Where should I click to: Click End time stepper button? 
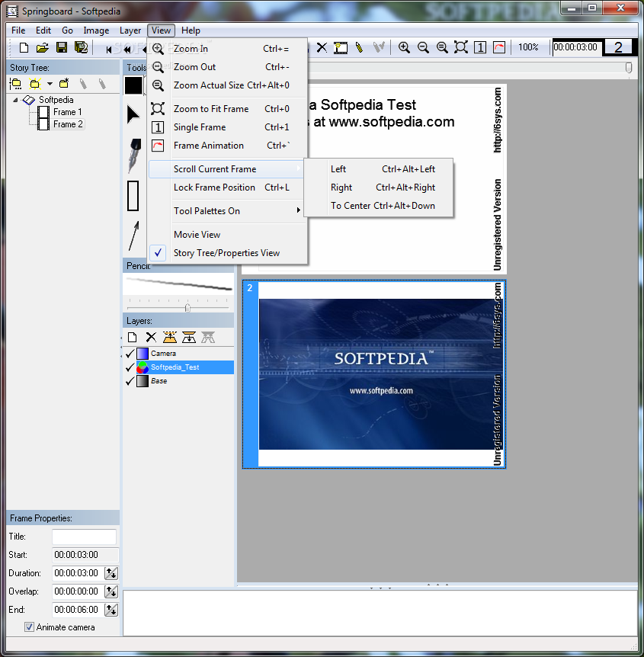pos(111,610)
